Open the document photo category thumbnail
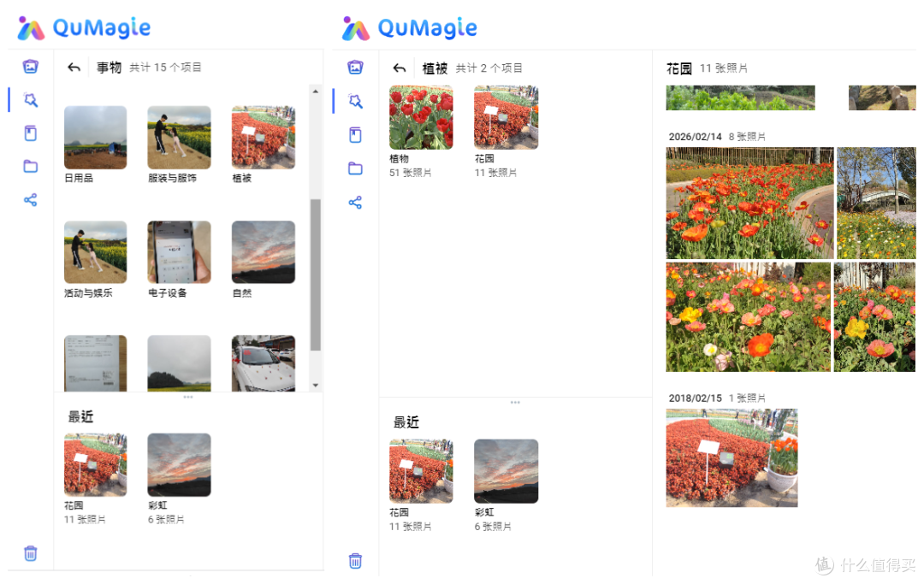 click(95, 363)
